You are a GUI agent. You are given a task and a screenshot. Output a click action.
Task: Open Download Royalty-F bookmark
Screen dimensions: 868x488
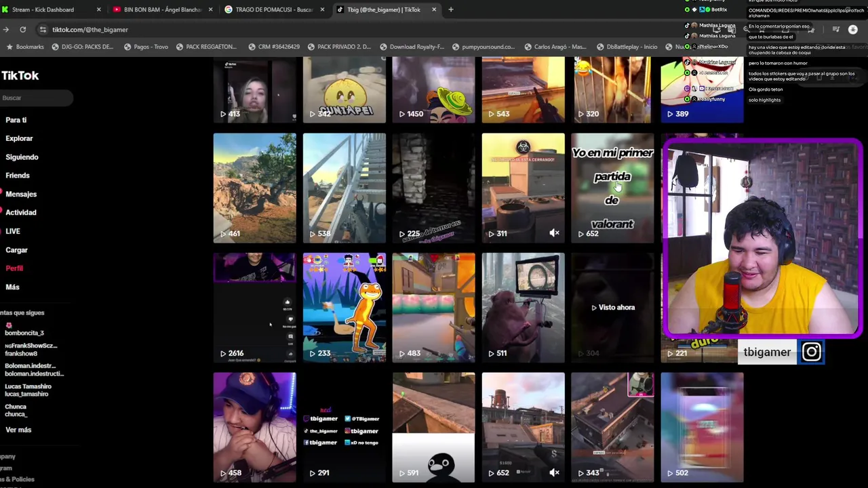pos(412,47)
